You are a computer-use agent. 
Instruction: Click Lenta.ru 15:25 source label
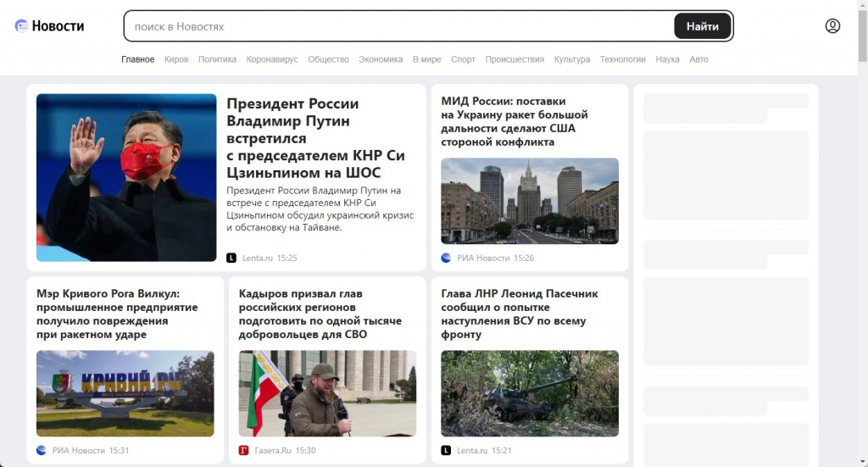[270, 258]
